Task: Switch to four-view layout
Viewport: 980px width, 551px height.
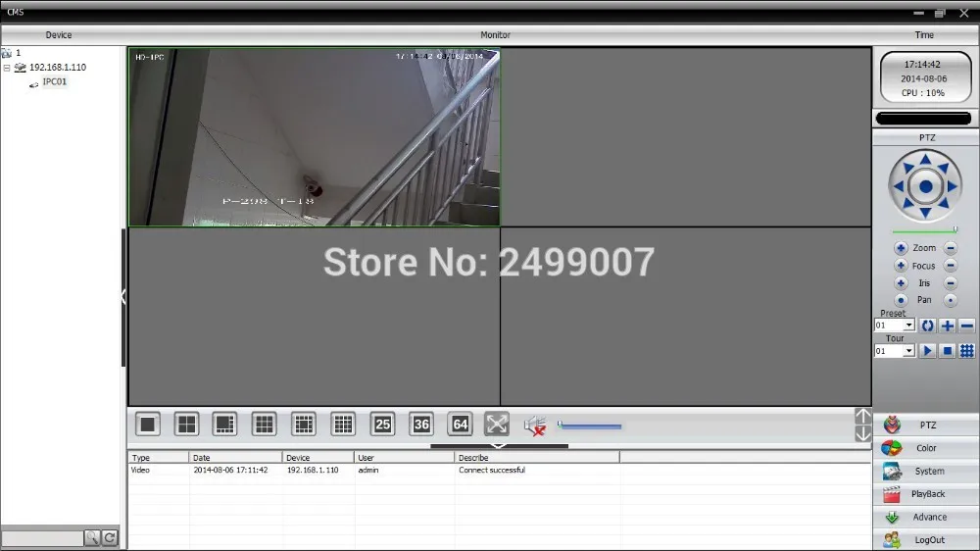Action: tap(187, 425)
